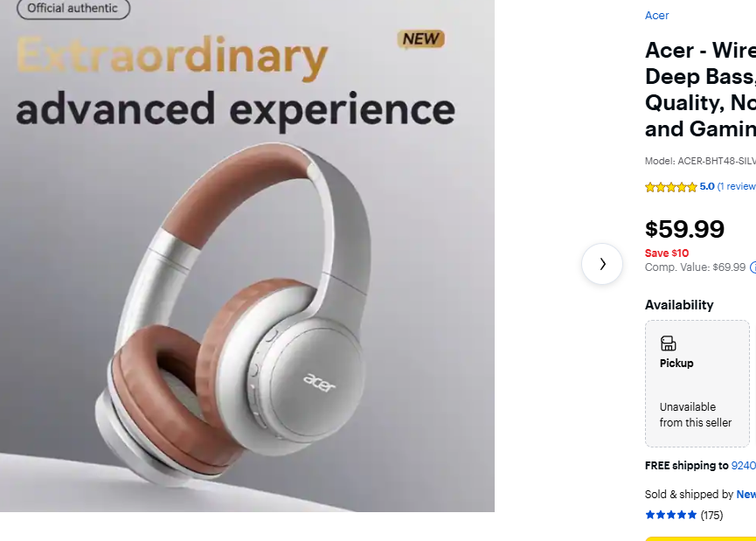The height and width of the screenshot is (541, 756).
Task: Open the seller name link after Sold & shipped by
Action: (746, 495)
